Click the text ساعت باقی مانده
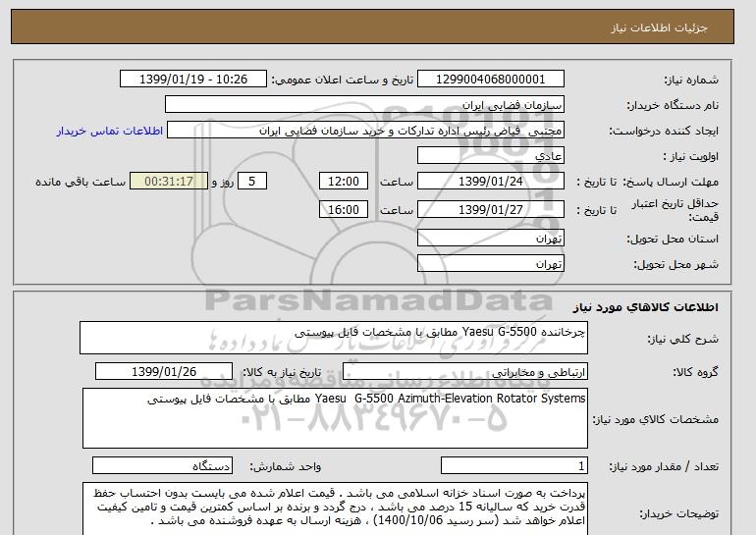The height and width of the screenshot is (535, 756). click(x=81, y=182)
